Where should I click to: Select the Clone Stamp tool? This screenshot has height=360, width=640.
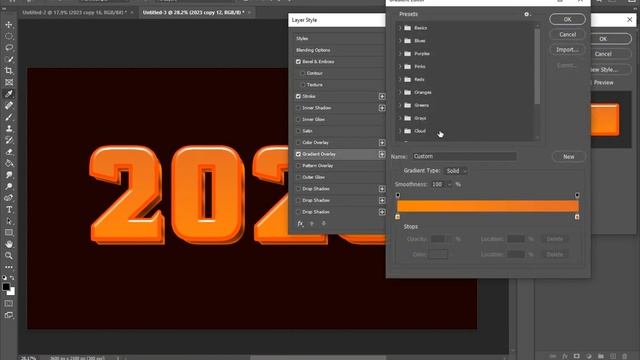pos(9,129)
